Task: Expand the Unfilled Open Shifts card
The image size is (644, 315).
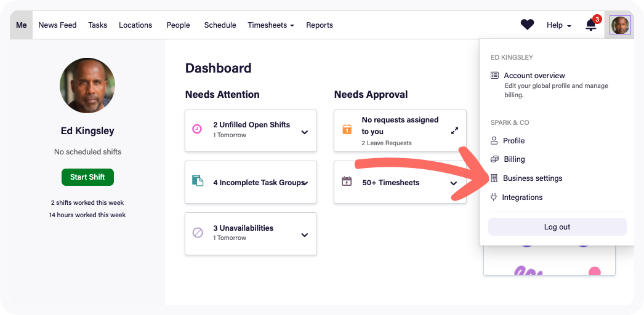Action: pyautogui.click(x=304, y=132)
